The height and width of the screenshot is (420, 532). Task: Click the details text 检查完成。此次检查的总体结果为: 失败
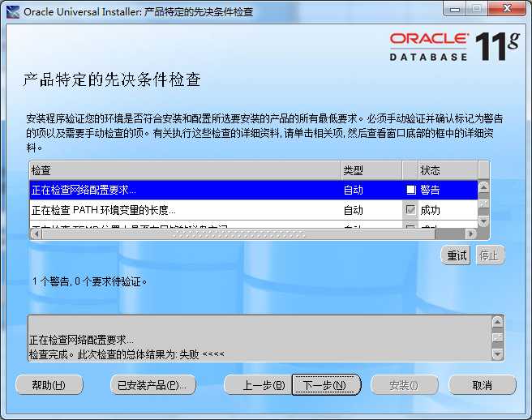pyautogui.click(x=114, y=354)
